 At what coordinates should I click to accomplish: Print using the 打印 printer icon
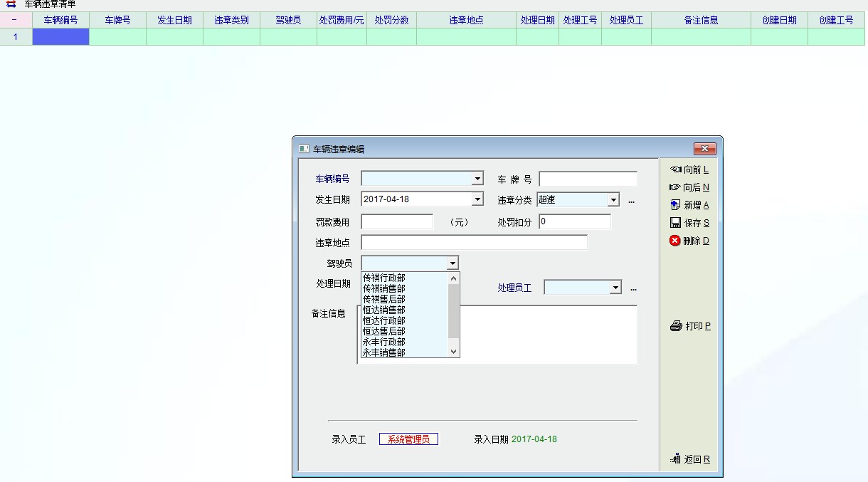(x=689, y=326)
